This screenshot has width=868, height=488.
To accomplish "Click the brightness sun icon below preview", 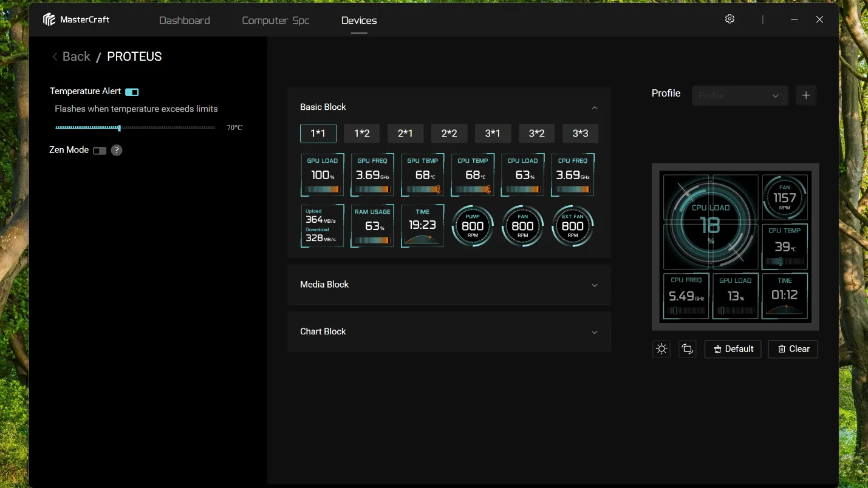I will (661, 349).
